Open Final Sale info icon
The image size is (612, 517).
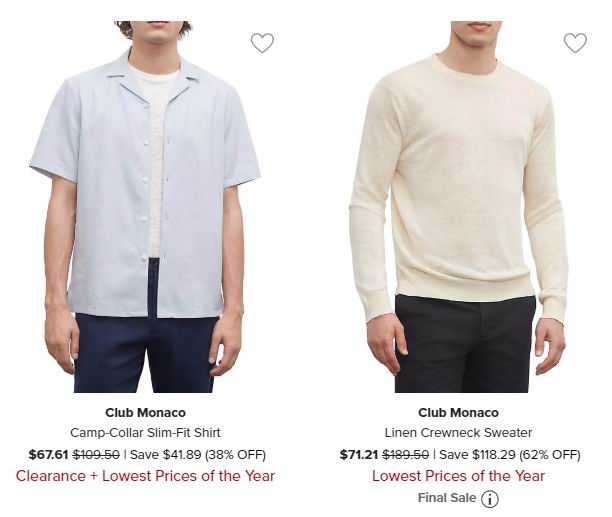(489, 499)
